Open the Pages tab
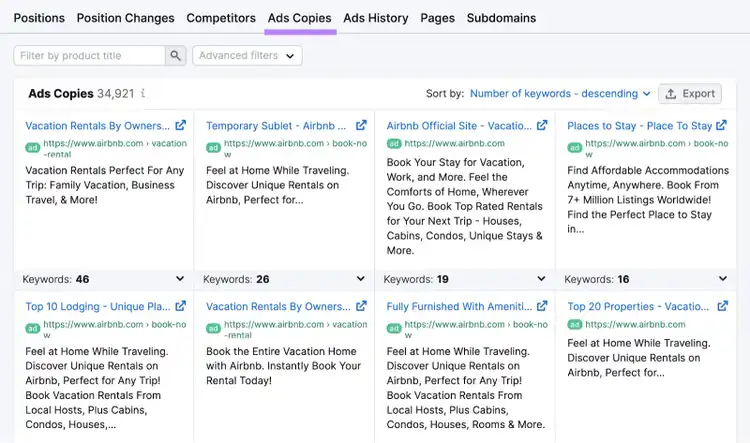 437,18
